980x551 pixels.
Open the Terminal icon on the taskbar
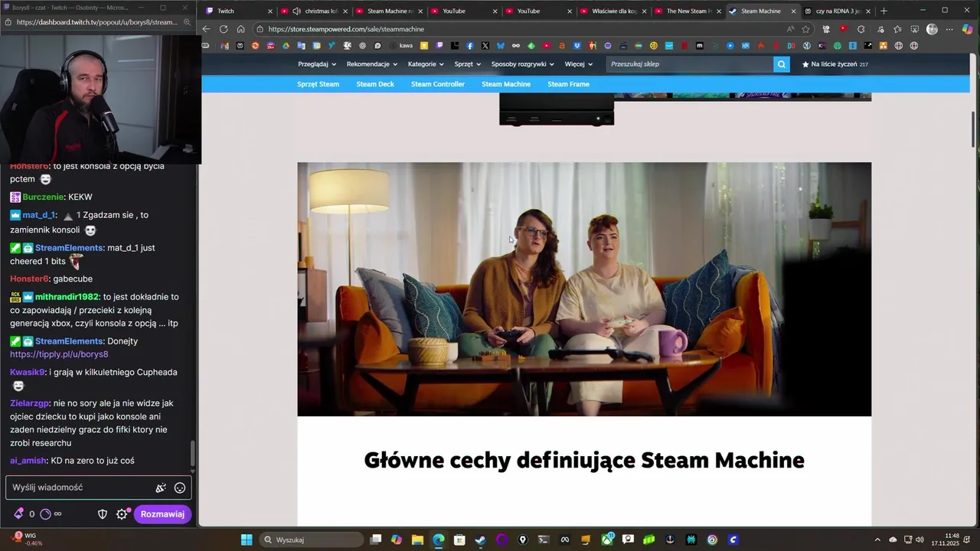(544, 540)
